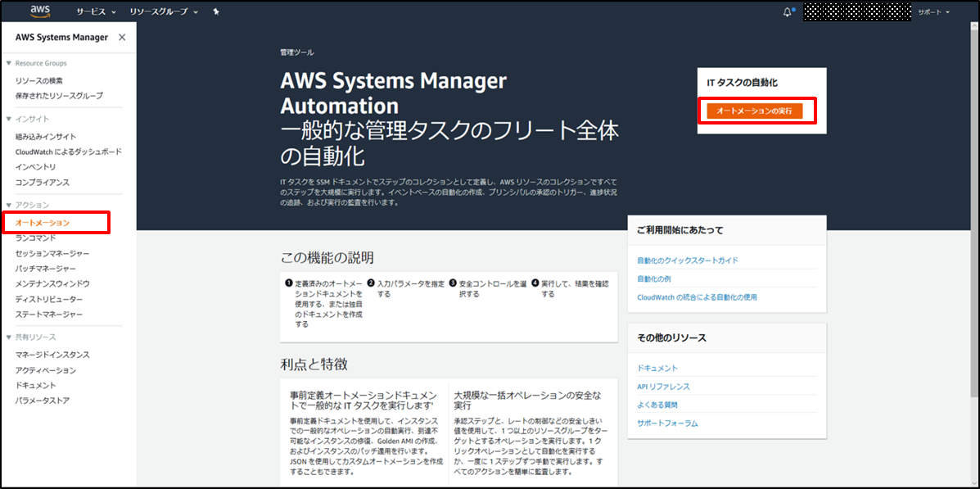Collapse the インサイト sidebar section

(9, 119)
